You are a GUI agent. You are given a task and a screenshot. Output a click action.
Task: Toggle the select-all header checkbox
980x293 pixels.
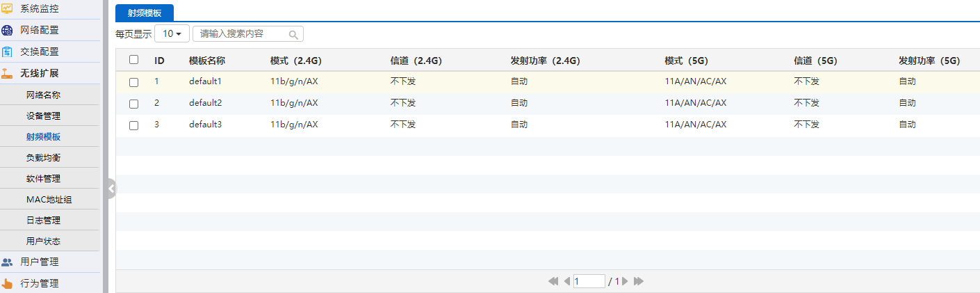tap(134, 60)
